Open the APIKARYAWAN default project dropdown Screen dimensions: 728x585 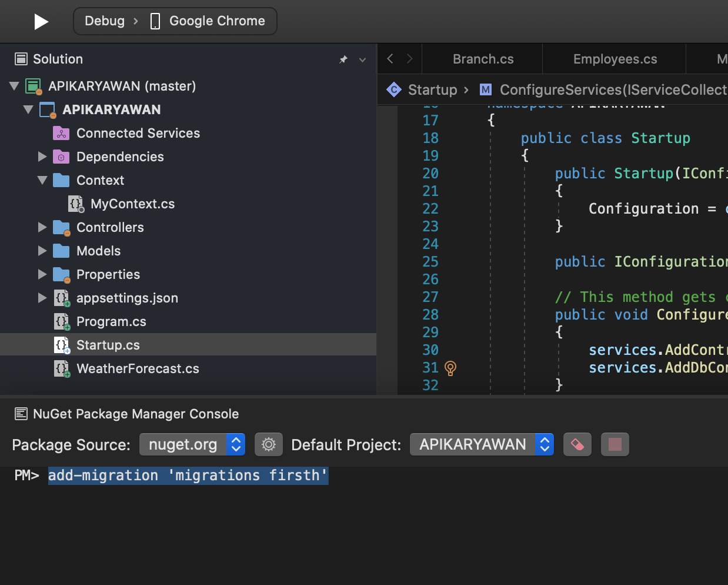pyautogui.click(x=482, y=444)
